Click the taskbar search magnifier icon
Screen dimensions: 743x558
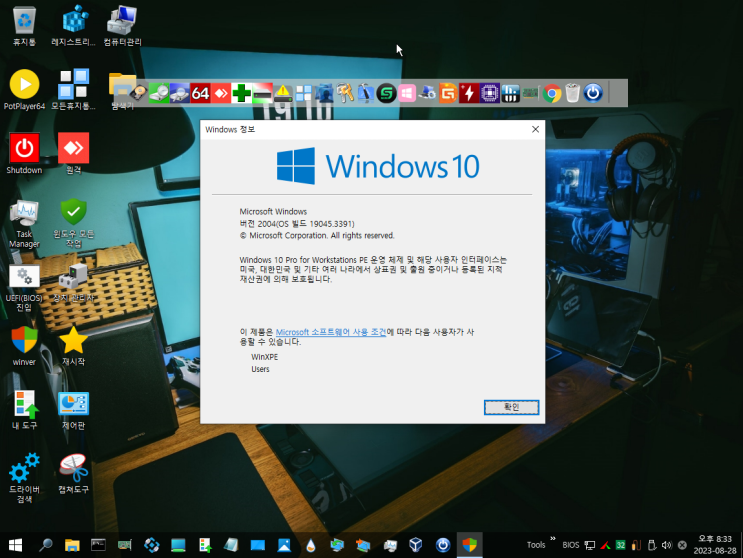[45, 545]
